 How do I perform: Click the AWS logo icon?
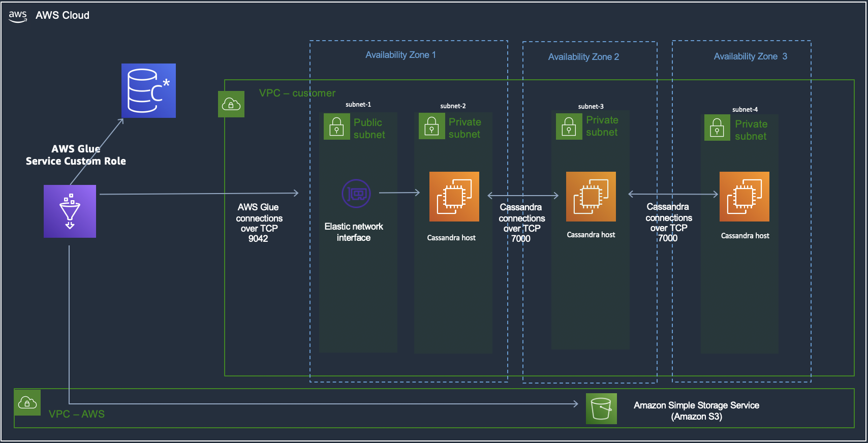pos(18,16)
